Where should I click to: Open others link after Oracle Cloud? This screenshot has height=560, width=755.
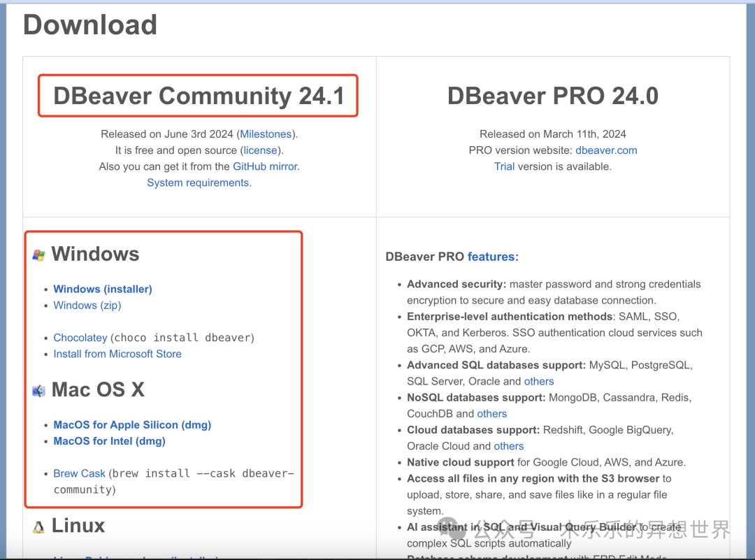click(509, 446)
